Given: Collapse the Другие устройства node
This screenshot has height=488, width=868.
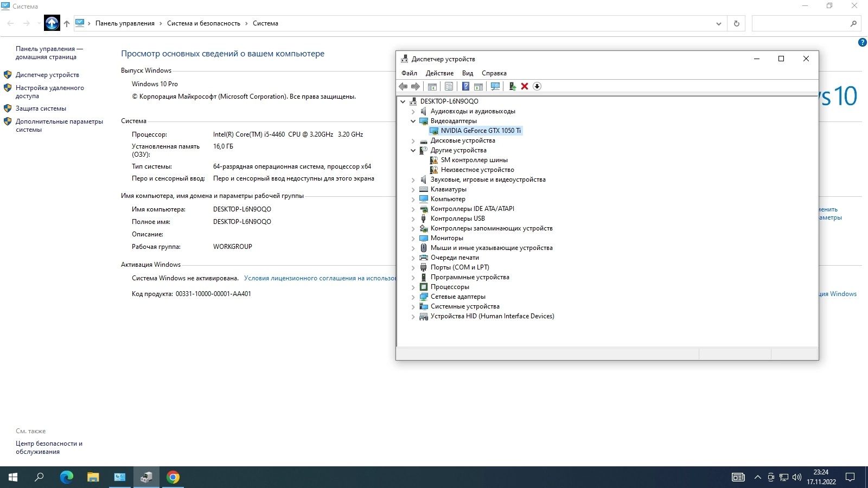Looking at the screenshot, I should click(x=413, y=150).
